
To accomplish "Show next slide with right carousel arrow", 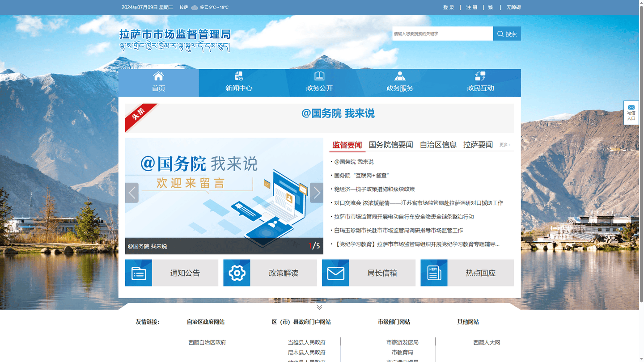I will 317,193.
